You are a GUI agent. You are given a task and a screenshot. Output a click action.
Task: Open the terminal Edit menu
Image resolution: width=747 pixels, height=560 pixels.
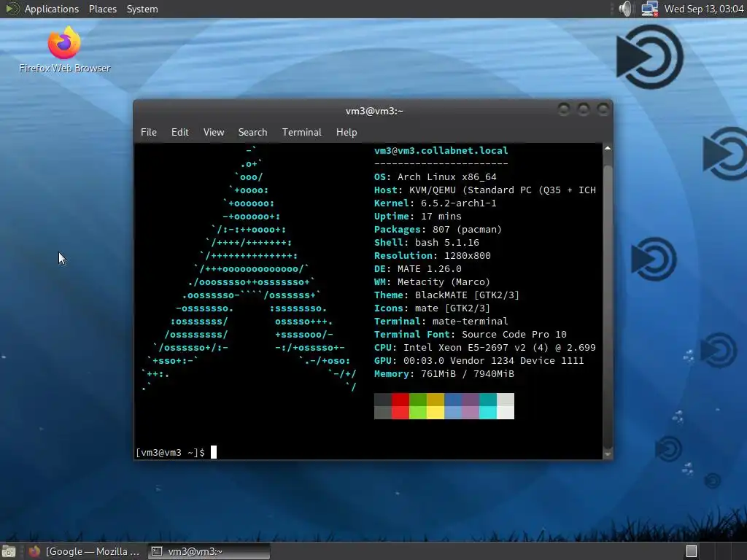point(180,133)
